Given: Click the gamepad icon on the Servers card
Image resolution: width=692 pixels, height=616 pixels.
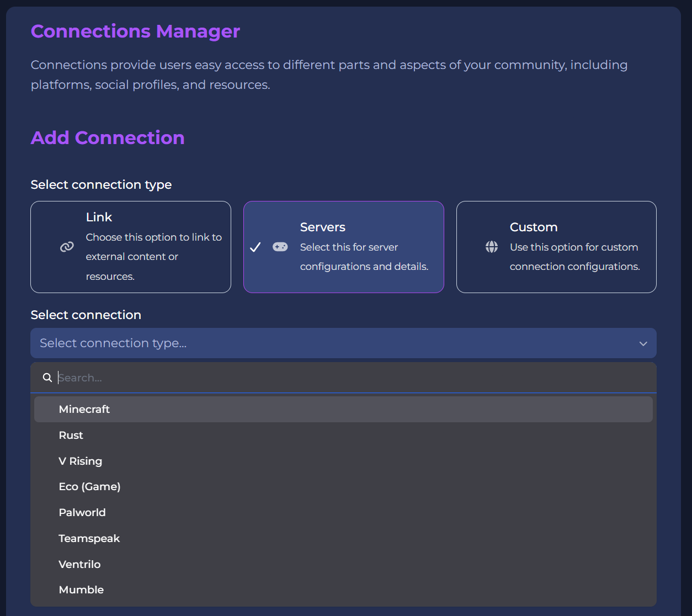Looking at the screenshot, I should point(280,247).
